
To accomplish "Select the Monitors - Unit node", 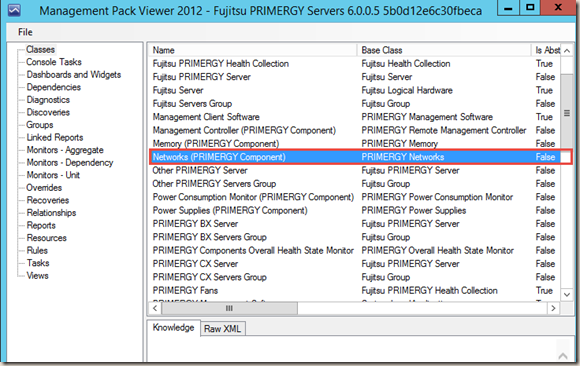I will point(53,175).
